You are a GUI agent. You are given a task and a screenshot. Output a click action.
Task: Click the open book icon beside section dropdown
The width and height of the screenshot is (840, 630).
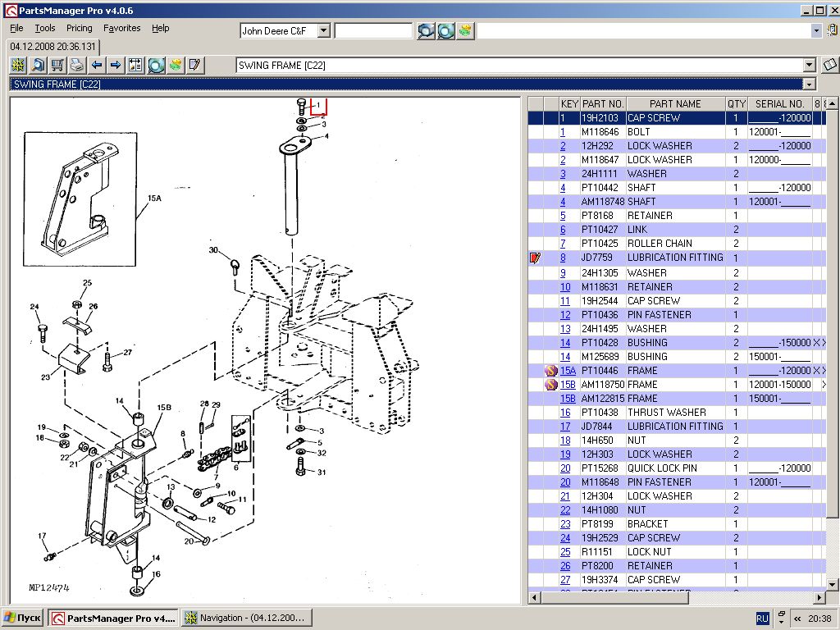(x=829, y=65)
